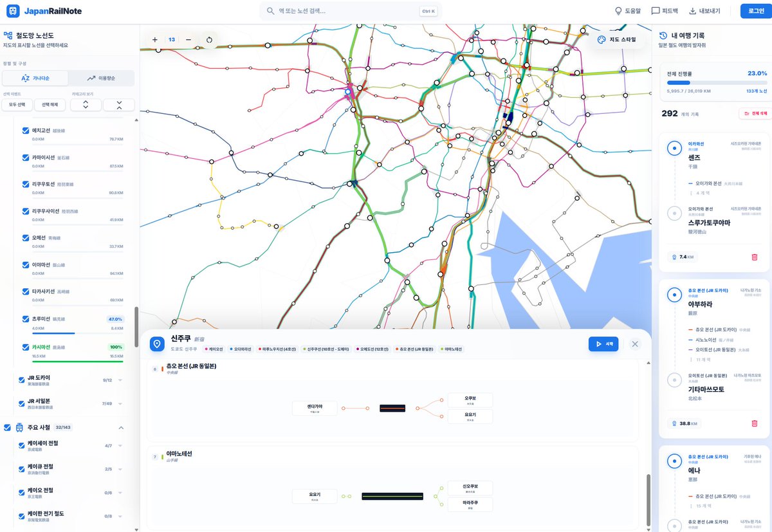Sort lines by 가나다순 alphabetical

(35, 78)
